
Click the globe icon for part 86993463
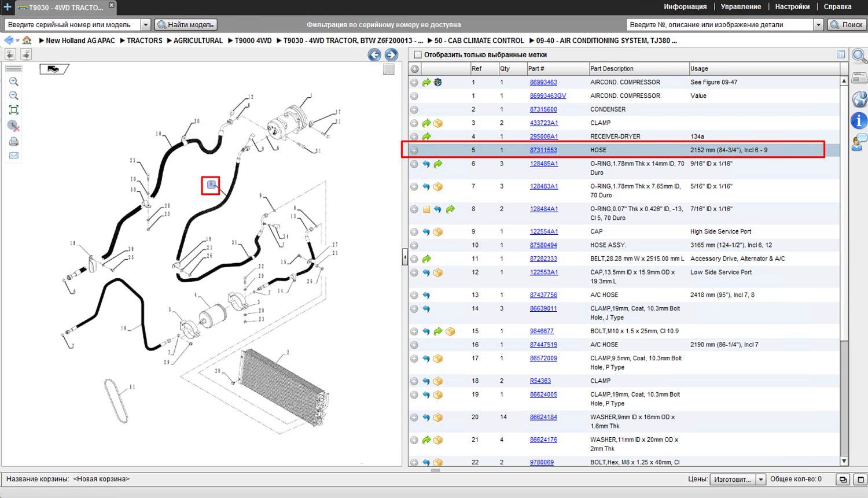438,82
